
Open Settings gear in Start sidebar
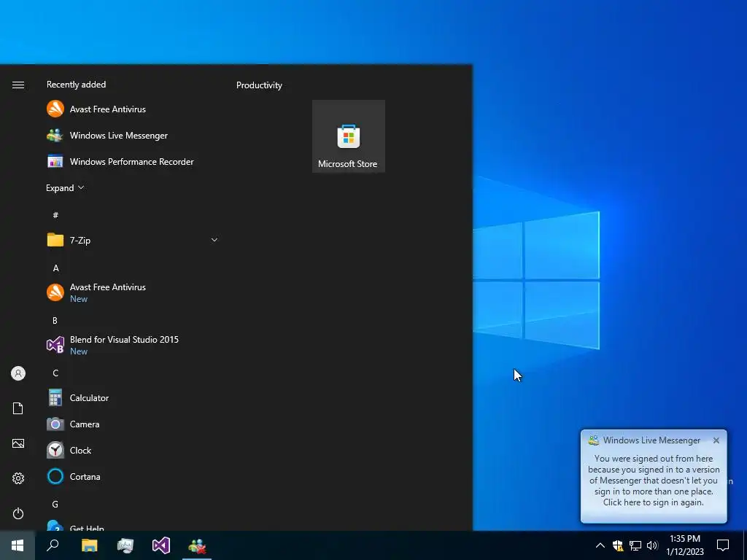[x=18, y=478]
